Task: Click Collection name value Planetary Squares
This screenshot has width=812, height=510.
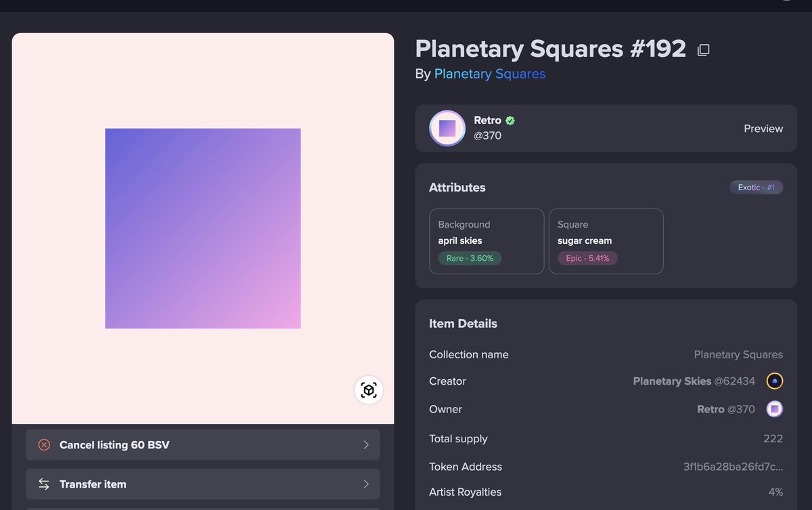Action: (x=738, y=355)
